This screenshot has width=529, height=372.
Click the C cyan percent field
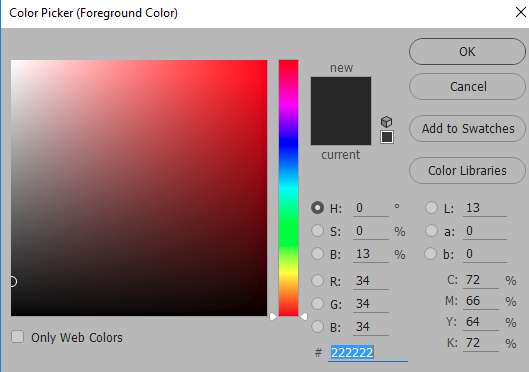[481, 280]
